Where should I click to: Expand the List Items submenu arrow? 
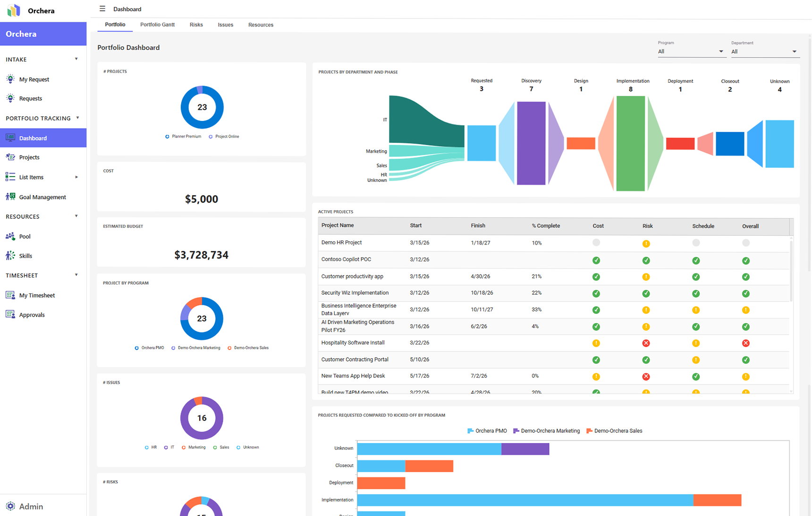pyautogui.click(x=76, y=177)
